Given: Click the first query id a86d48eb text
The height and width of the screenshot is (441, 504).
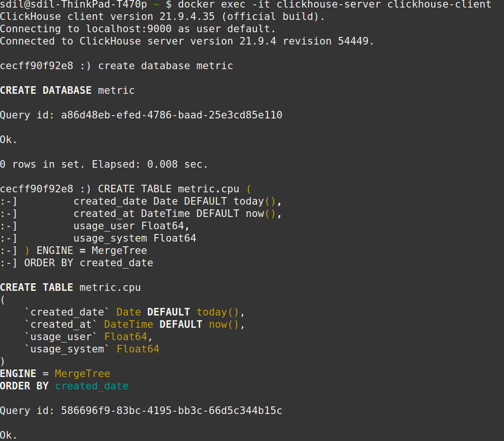Looking at the screenshot, I should [172, 115].
